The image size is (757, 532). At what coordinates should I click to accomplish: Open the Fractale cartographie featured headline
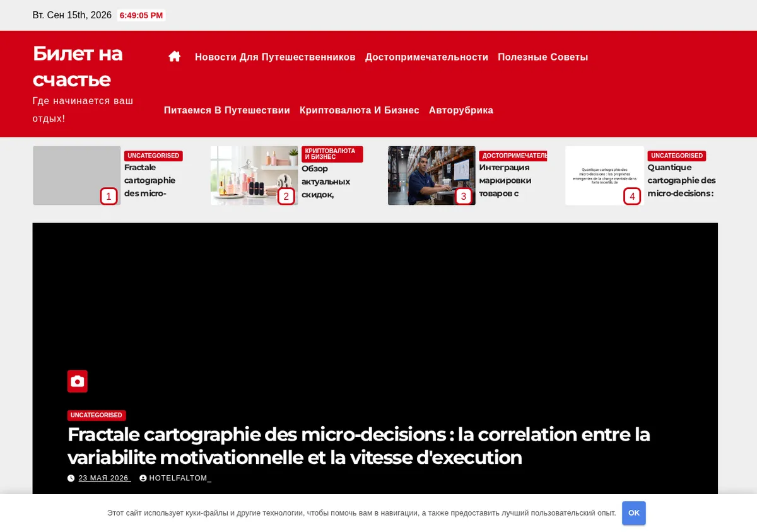coord(358,446)
